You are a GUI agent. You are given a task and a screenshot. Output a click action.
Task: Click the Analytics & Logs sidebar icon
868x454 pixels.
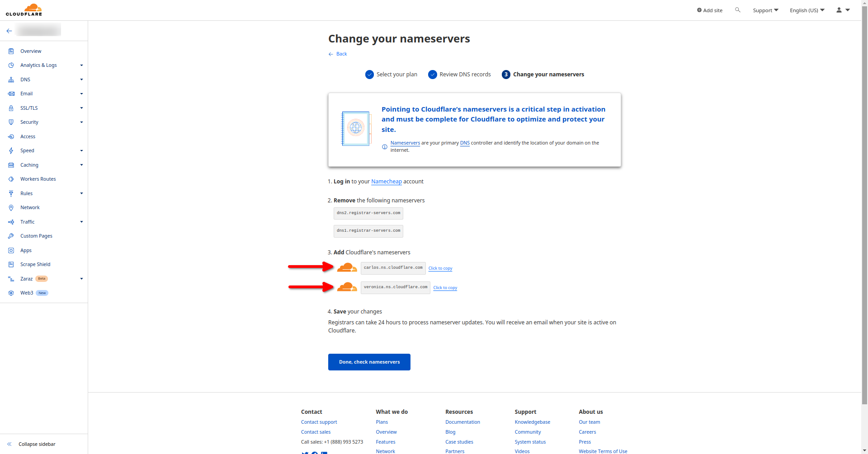point(11,65)
